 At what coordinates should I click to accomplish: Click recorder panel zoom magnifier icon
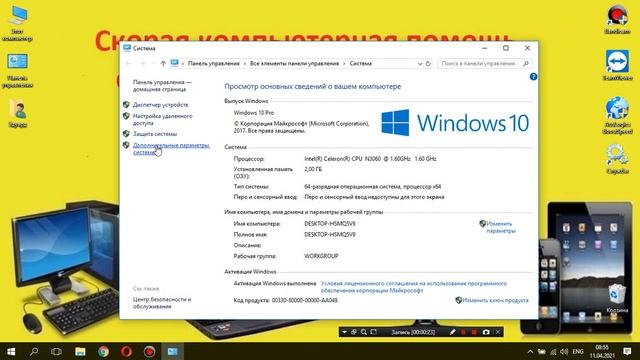tap(364, 332)
